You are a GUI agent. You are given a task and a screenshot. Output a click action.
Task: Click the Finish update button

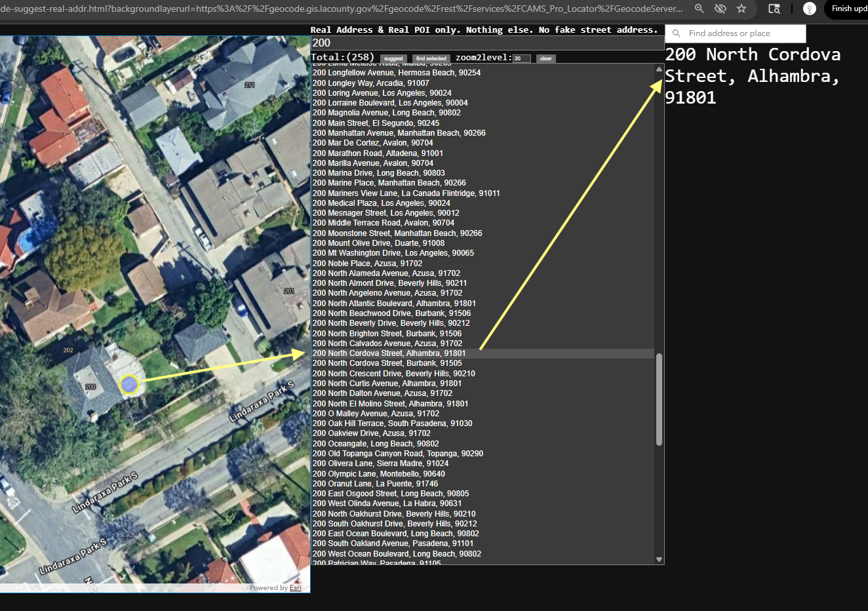[848, 9]
